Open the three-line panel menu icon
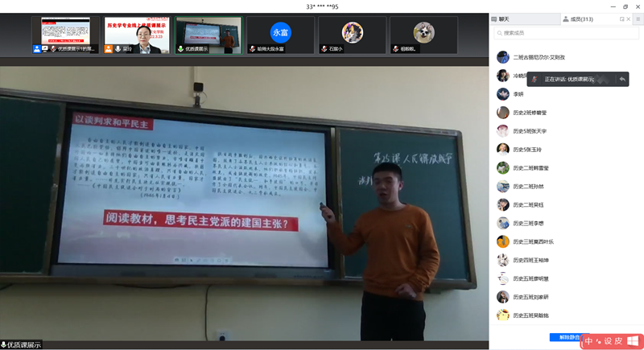 (x=638, y=19)
